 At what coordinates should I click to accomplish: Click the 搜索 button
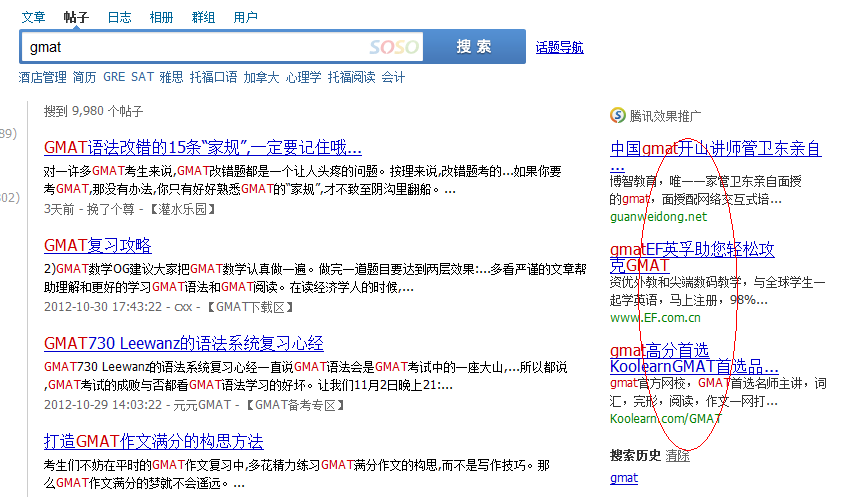[x=474, y=47]
